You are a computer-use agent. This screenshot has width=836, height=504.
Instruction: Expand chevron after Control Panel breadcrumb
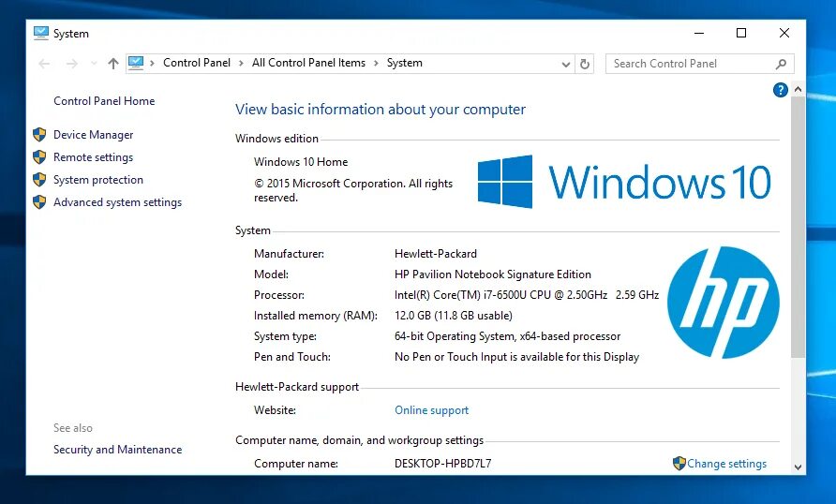point(241,64)
